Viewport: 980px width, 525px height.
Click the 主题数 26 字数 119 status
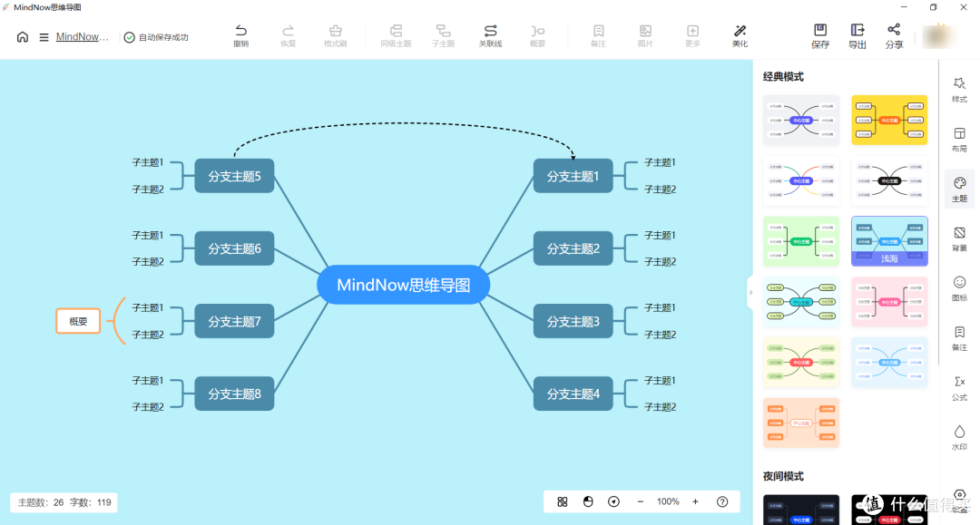click(64, 502)
